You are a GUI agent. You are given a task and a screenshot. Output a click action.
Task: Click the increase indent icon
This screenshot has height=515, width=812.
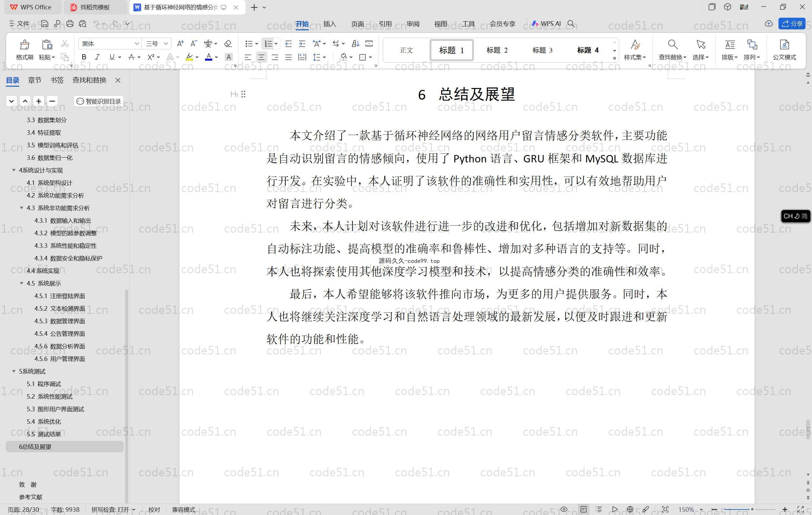(302, 44)
